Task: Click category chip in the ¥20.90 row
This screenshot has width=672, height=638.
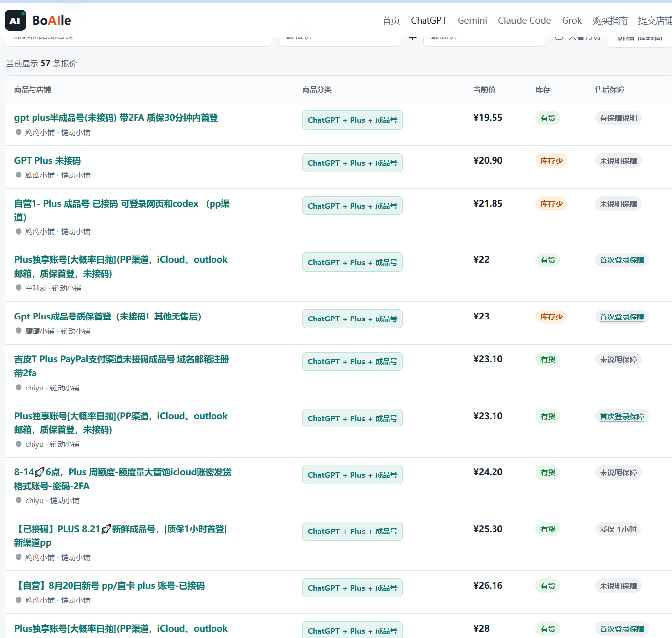Action: point(353,163)
